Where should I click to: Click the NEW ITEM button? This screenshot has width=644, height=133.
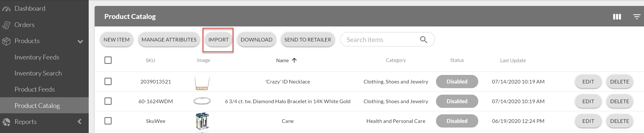click(116, 40)
